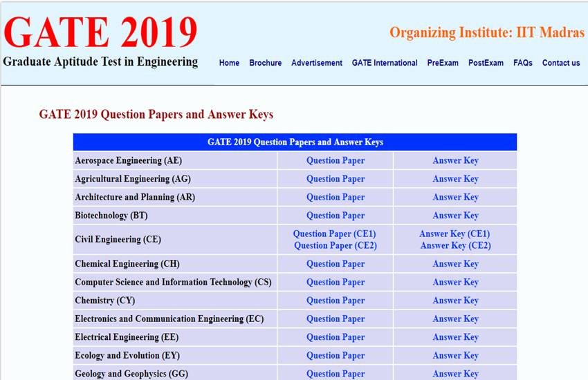Open Aerospace Engineering (AE) Question Paper

click(x=335, y=160)
